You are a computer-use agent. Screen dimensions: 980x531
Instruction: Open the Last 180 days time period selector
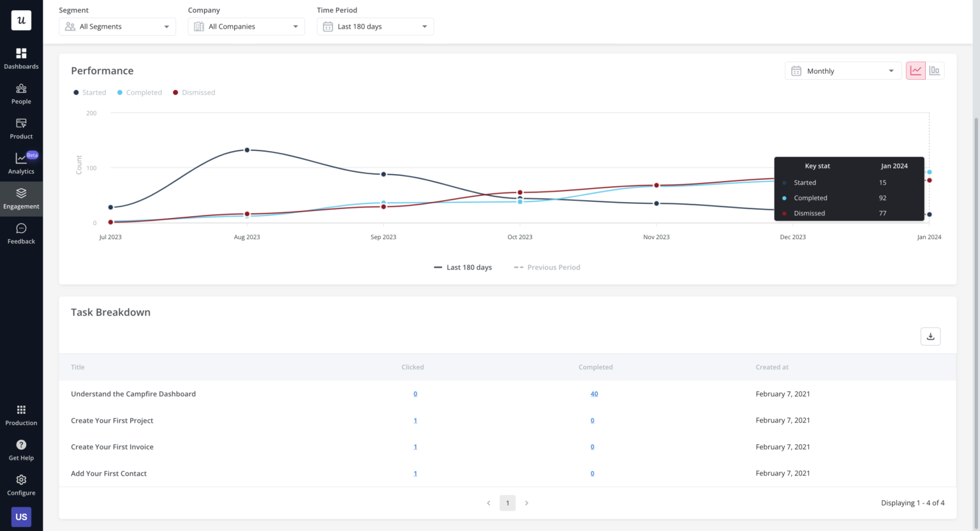pyautogui.click(x=375, y=26)
